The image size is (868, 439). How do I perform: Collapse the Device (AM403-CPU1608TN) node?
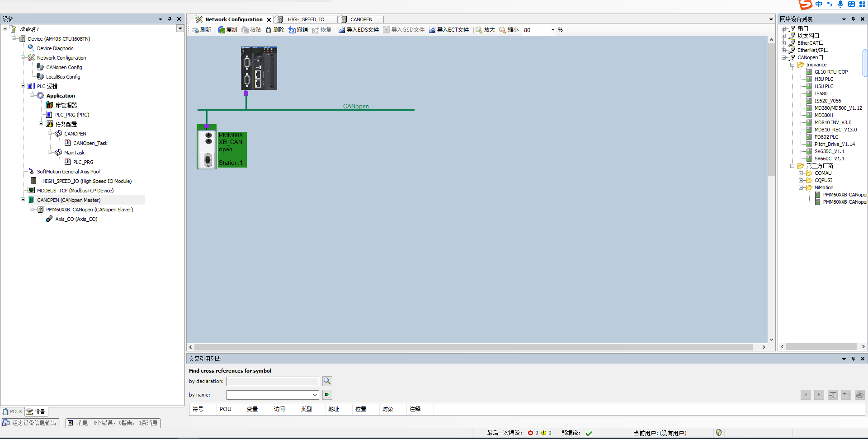14,38
